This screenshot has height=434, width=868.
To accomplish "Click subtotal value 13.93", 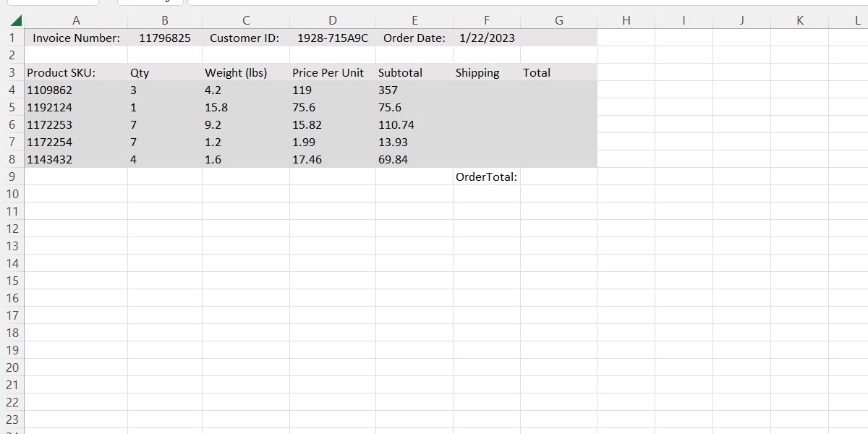I will click(x=414, y=142).
